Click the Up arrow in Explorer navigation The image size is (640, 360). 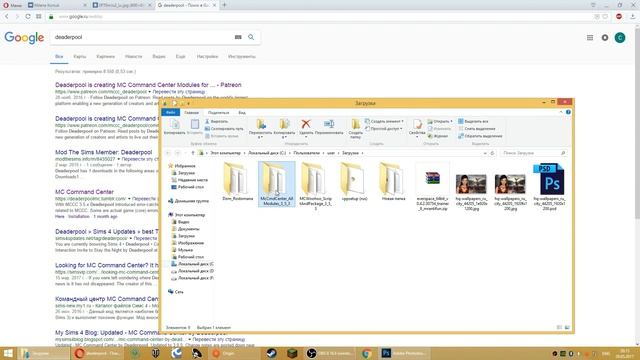193,153
